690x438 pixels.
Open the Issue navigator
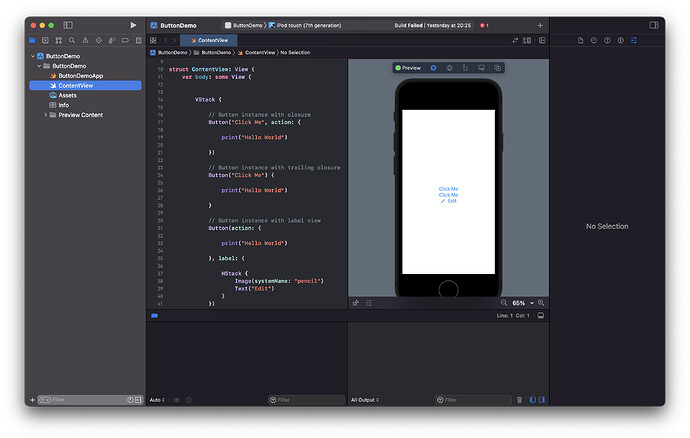click(x=85, y=40)
